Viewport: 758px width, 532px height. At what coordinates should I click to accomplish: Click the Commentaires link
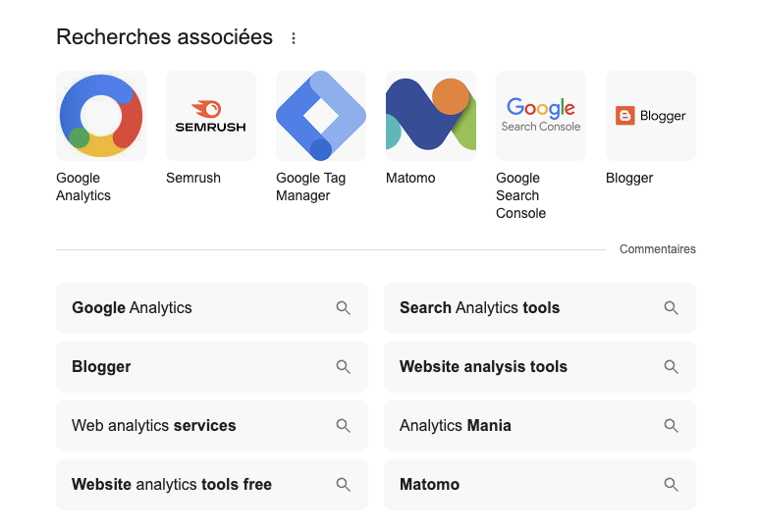[657, 249]
